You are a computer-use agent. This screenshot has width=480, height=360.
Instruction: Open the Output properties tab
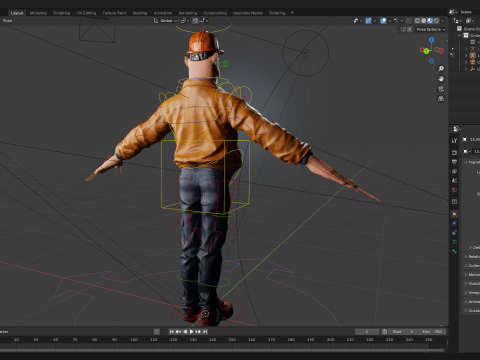click(454, 162)
